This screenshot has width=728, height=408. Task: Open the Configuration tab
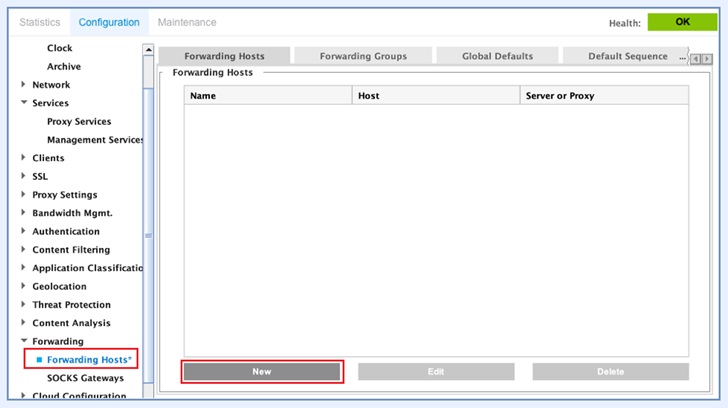109,22
